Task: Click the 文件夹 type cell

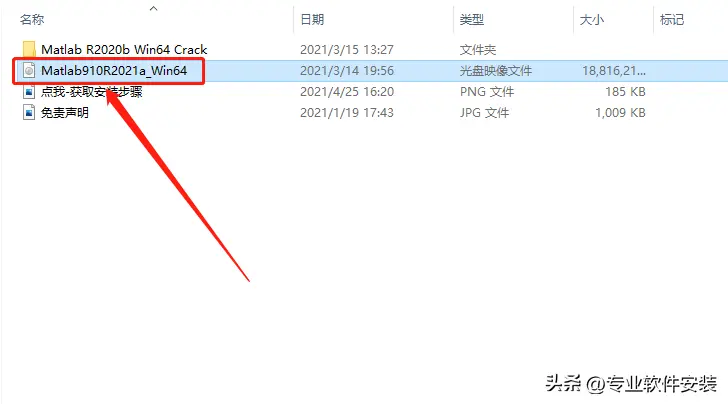Action: [478, 50]
